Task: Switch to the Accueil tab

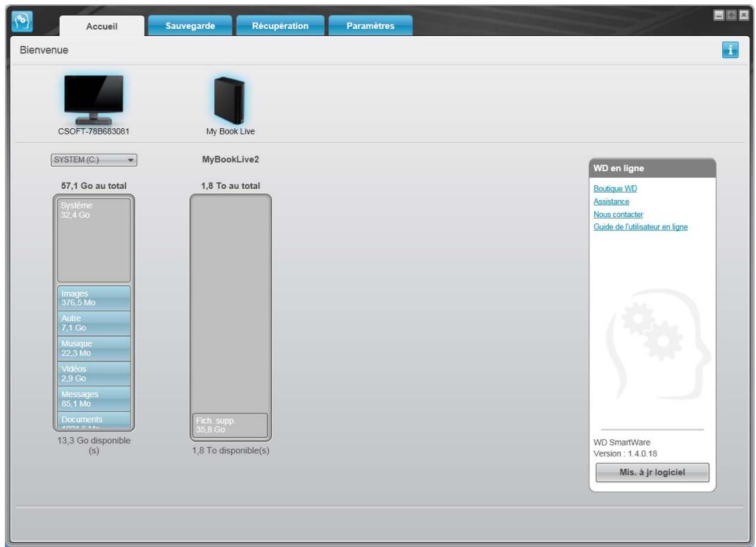Action: click(101, 26)
